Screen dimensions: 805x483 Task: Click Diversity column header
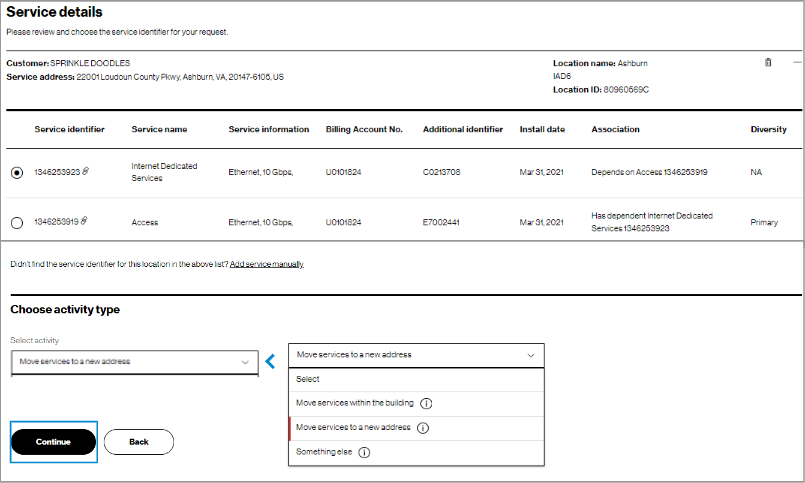769,129
